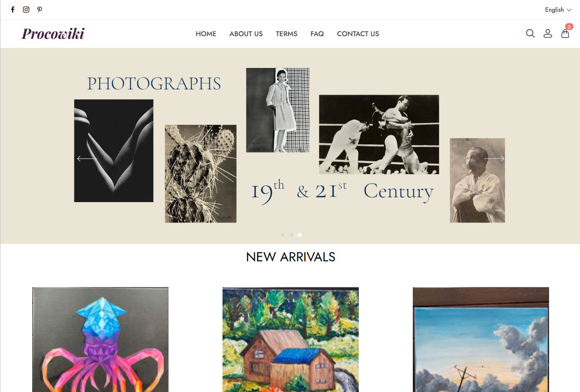
Task: Open the Pinterest social link icon
Action: [40, 10]
